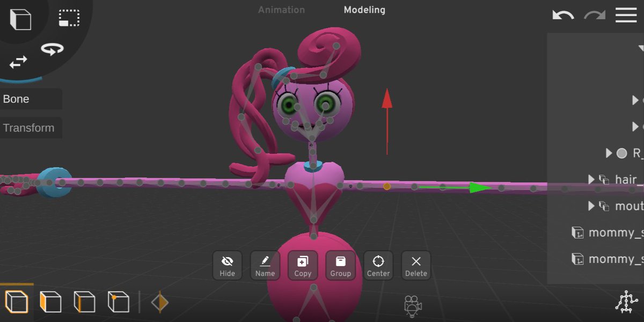Open camera and light settings icon
This screenshot has width=644, height=322.
pos(412,305)
